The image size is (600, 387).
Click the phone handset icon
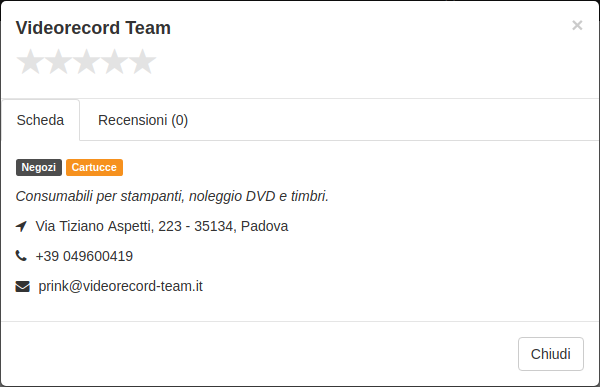point(21,256)
